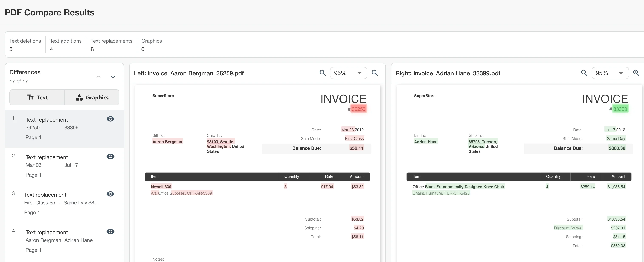Click rate $17.94 in left PDF
The width and height of the screenshot is (644, 262).
[x=327, y=187]
